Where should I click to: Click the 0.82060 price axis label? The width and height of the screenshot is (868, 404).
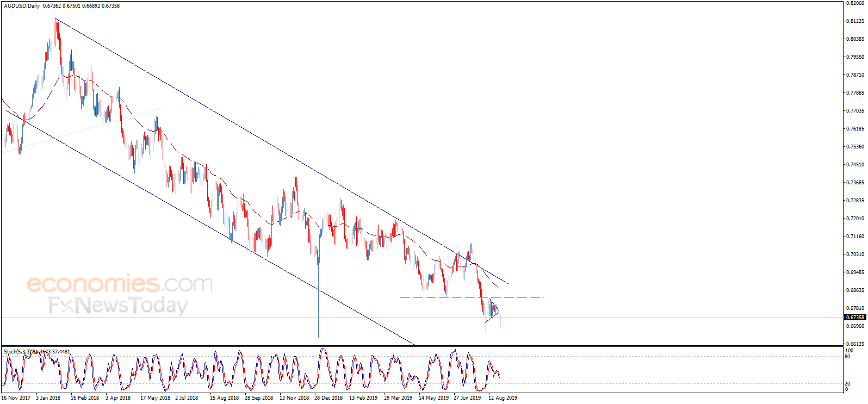(x=855, y=3)
